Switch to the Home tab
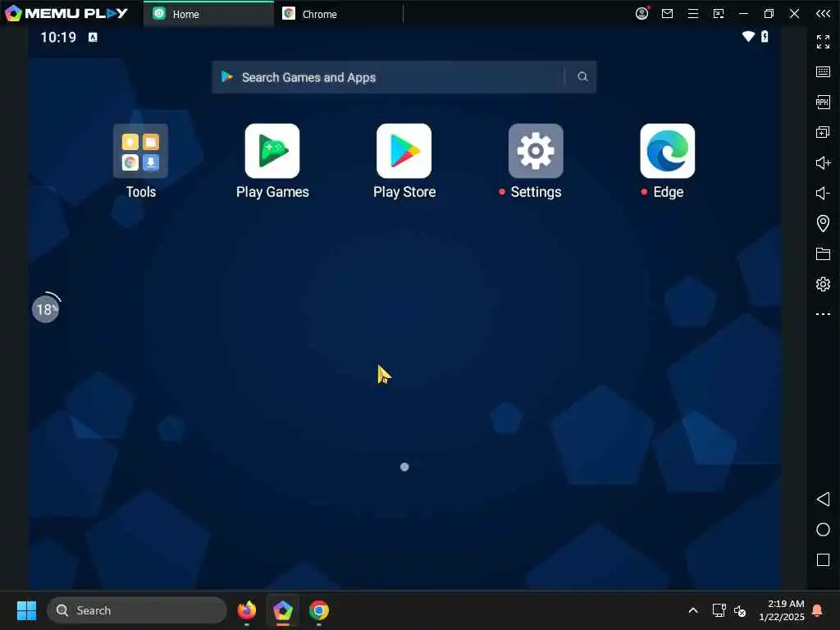This screenshot has width=840, height=630. (208, 14)
